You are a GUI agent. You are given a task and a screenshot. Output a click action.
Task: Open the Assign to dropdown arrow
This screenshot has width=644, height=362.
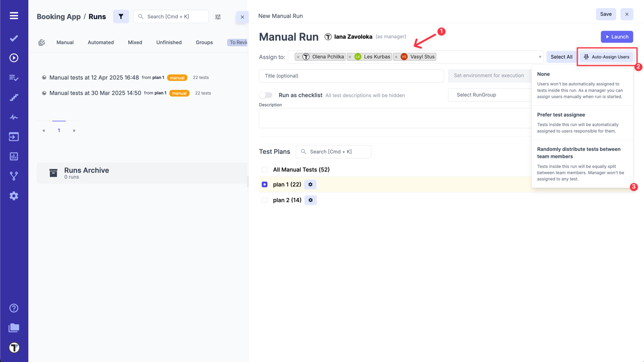(x=540, y=57)
